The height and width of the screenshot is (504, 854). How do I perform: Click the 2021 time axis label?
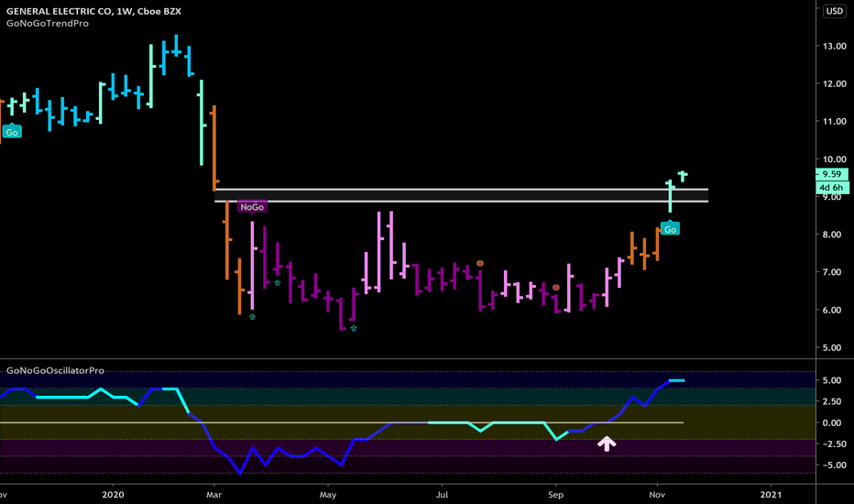click(x=771, y=495)
